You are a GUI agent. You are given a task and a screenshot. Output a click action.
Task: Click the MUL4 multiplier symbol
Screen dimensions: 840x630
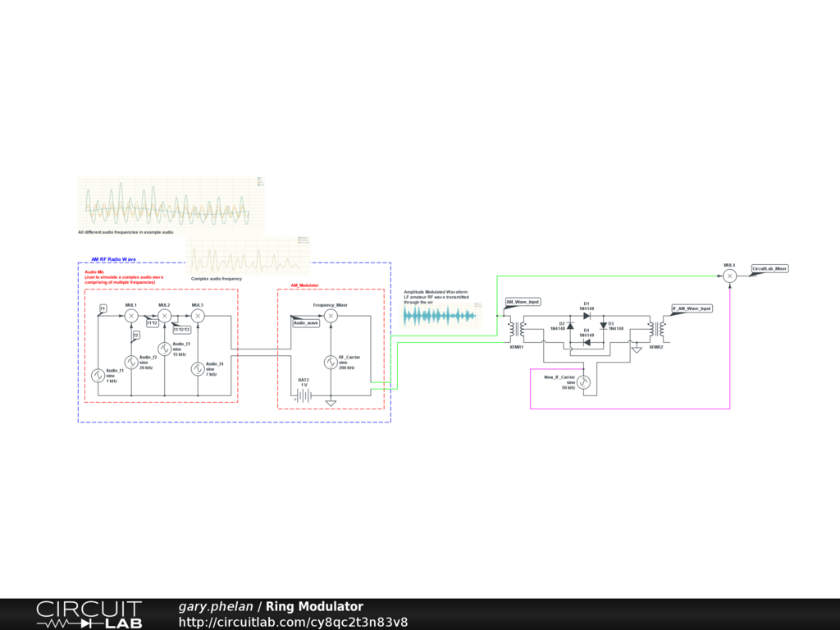pos(729,276)
